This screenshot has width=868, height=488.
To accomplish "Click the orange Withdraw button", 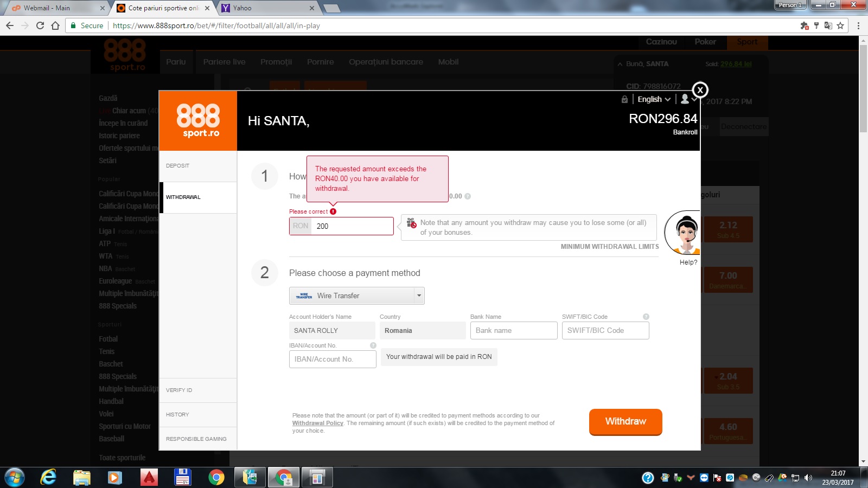I will pos(626,422).
